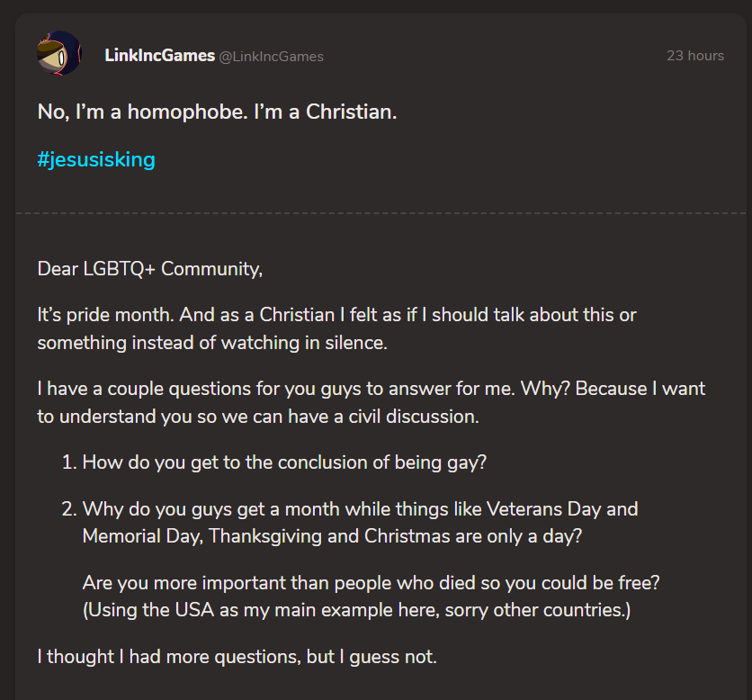The image size is (752, 700).
Task: Open the @LinkIncGames handle link
Action: pyautogui.click(x=272, y=57)
